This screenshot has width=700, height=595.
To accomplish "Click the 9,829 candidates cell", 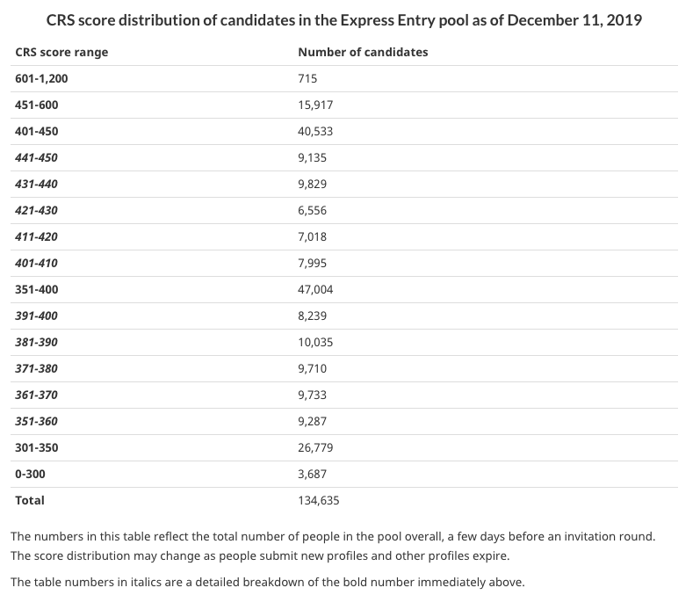I will tap(312, 184).
